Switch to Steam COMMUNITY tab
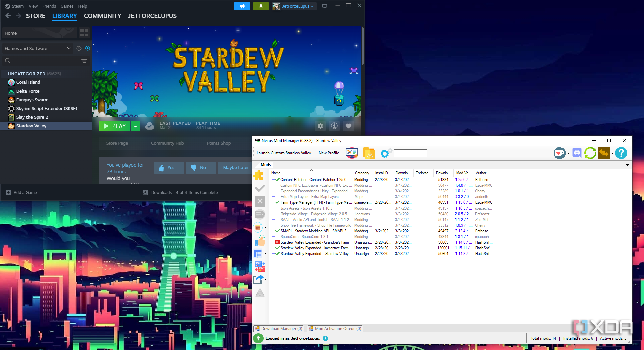Image resolution: width=644 pixels, height=350 pixels. [x=102, y=16]
